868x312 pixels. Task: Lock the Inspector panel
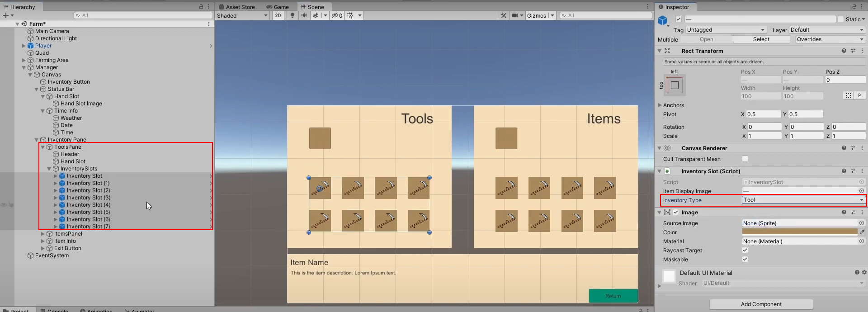click(x=854, y=7)
